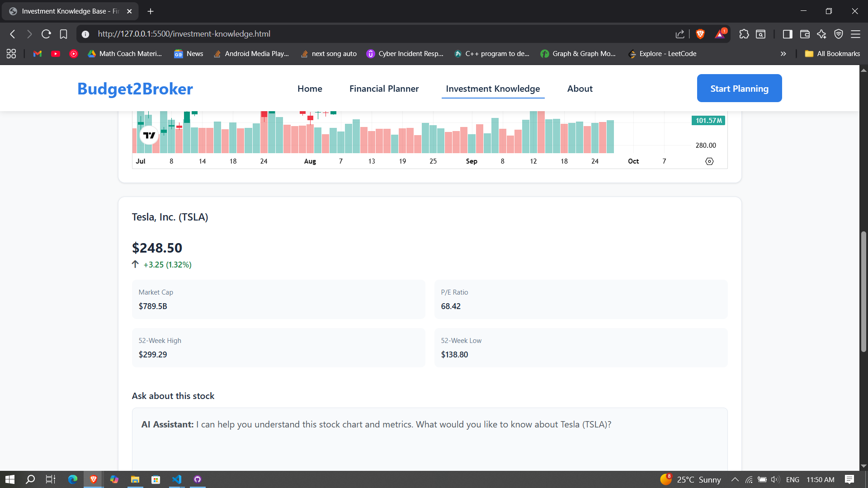Viewport: 868px width, 488px height.
Task: Open the Brave Wallet icon
Action: tap(805, 34)
